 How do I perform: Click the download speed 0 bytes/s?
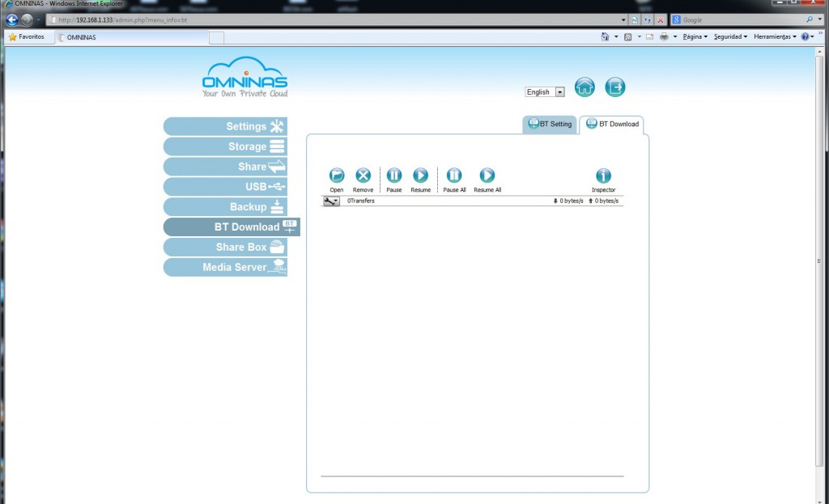point(568,201)
